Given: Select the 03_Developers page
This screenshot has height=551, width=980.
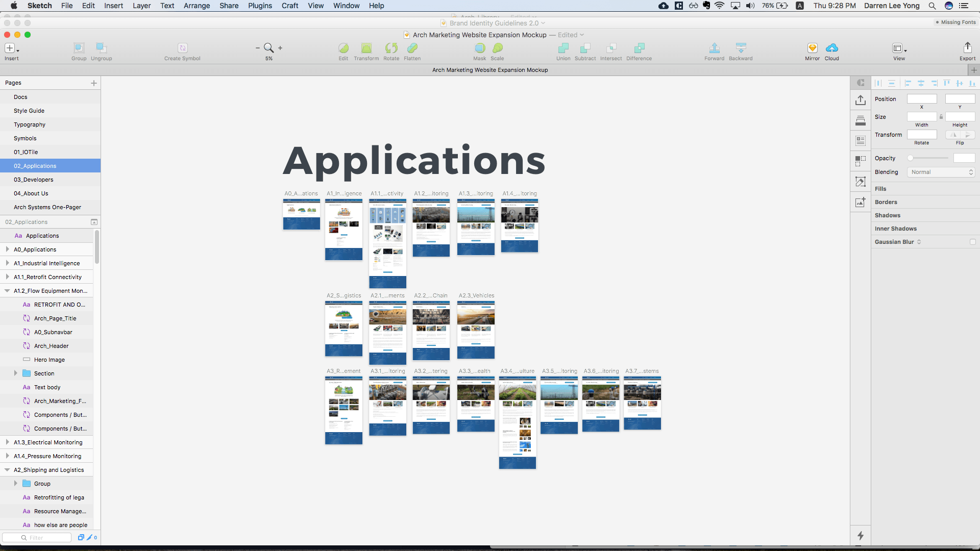Looking at the screenshot, I should (34, 180).
